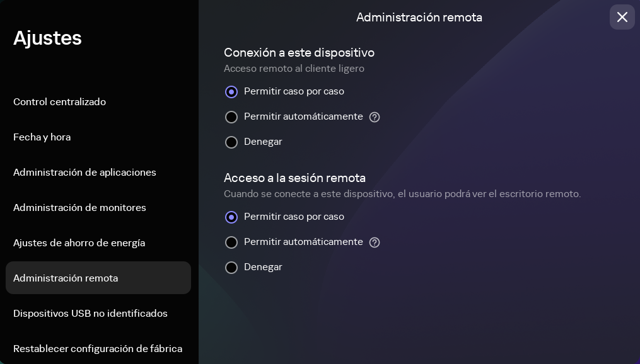The width and height of the screenshot is (640, 364).
Task: Open help next to 'Permitir automáticamente' under session access
Action: 375,242
